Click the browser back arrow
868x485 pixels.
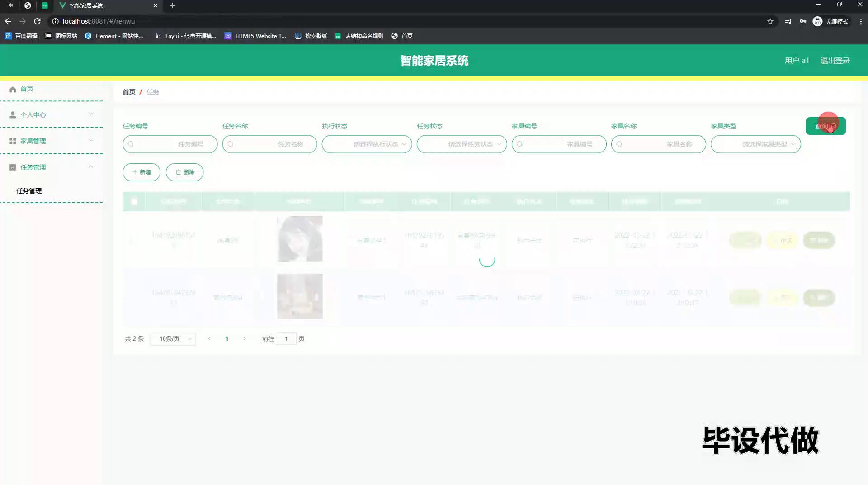pyautogui.click(x=8, y=21)
